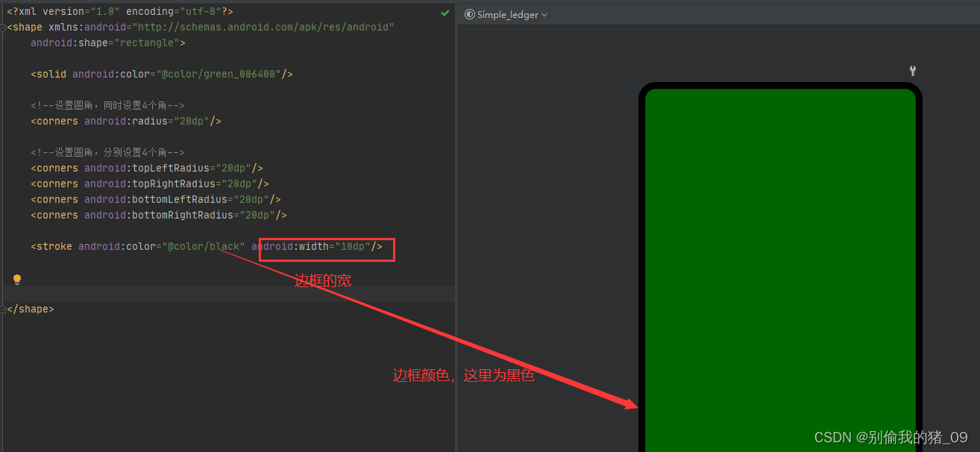This screenshot has height=452, width=980.
Task: Click the yellow lightbulb intention icon
Action: pos(17,280)
